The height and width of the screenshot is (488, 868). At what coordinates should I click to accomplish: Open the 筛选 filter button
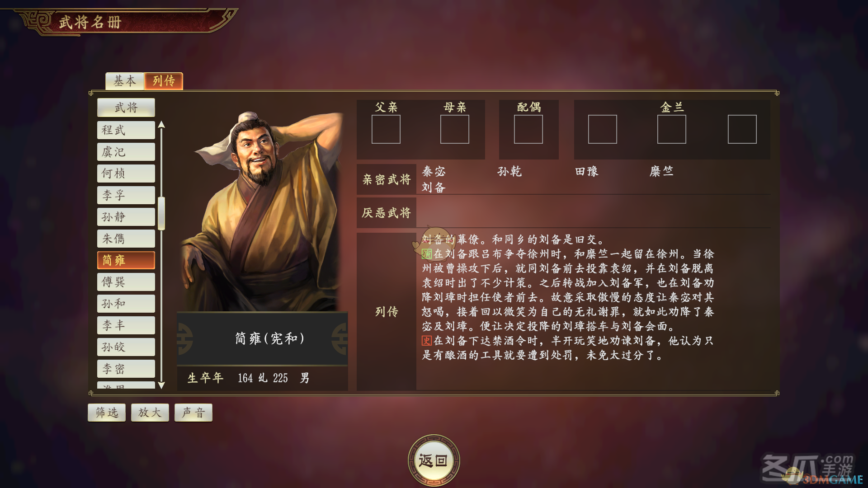click(107, 413)
